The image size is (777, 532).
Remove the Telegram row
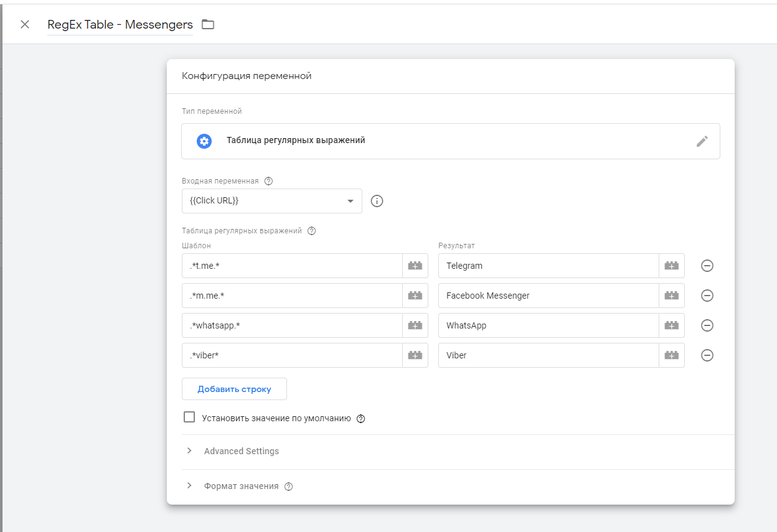pos(707,266)
